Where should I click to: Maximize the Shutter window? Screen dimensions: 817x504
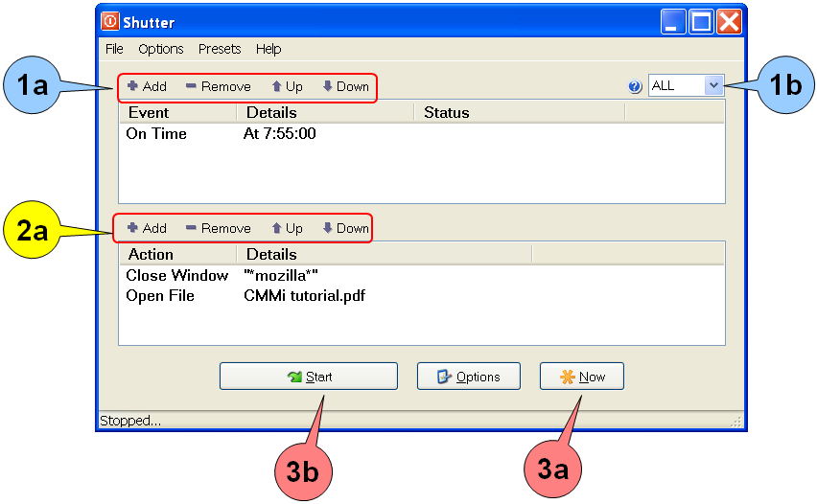pyautogui.click(x=701, y=22)
